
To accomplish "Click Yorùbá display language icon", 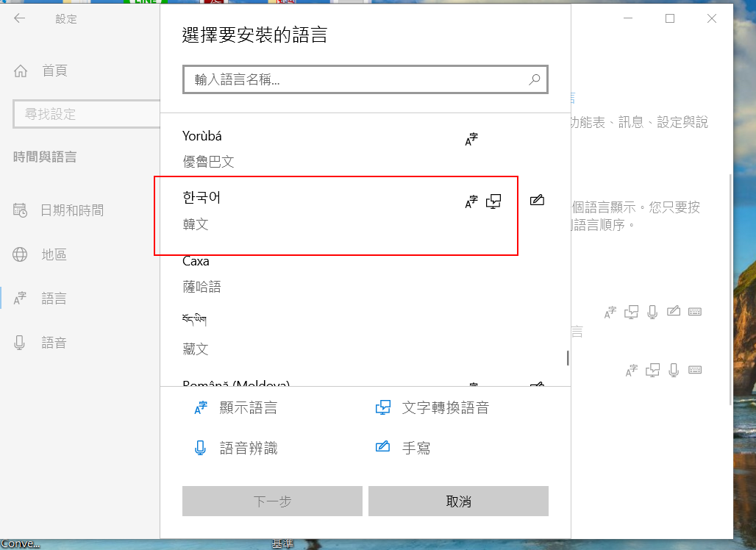I will pyautogui.click(x=471, y=140).
